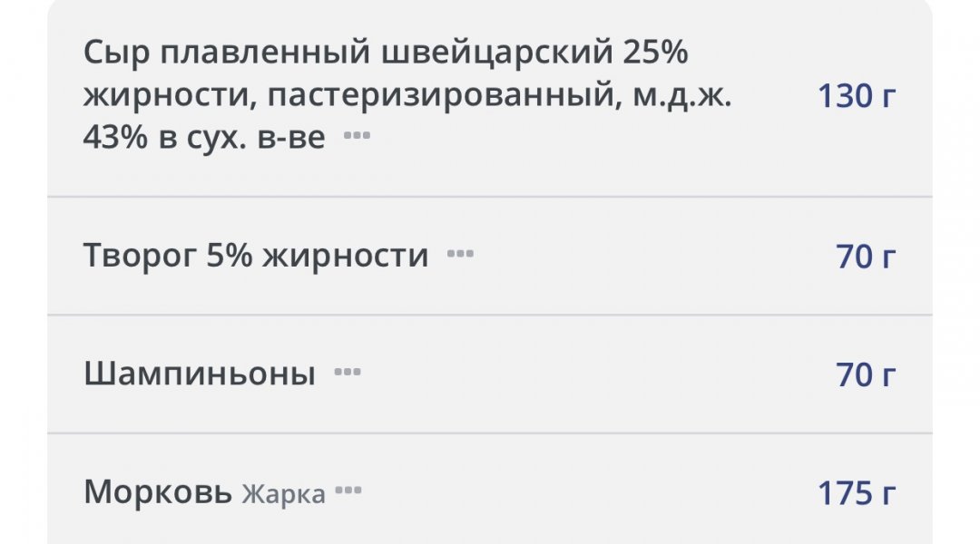Image resolution: width=980 pixels, height=544 pixels.
Task: Open the ellipsis menu next to Шампиньоны
Action: [x=347, y=373]
